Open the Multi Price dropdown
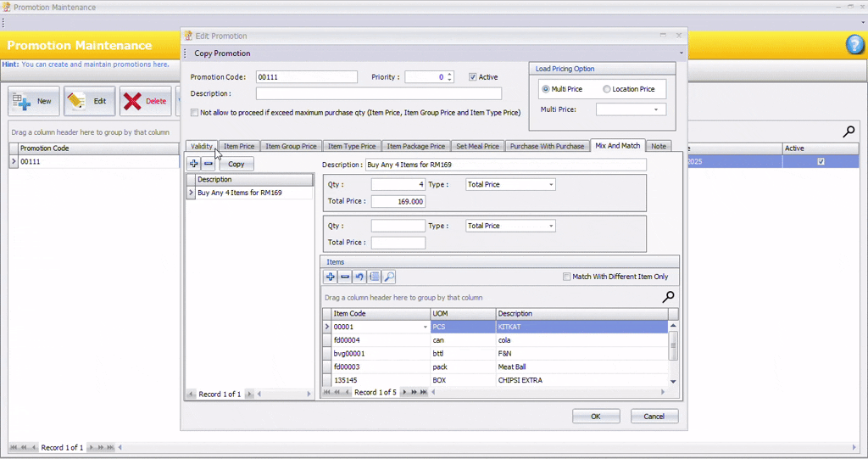This screenshot has width=868, height=459. click(655, 109)
